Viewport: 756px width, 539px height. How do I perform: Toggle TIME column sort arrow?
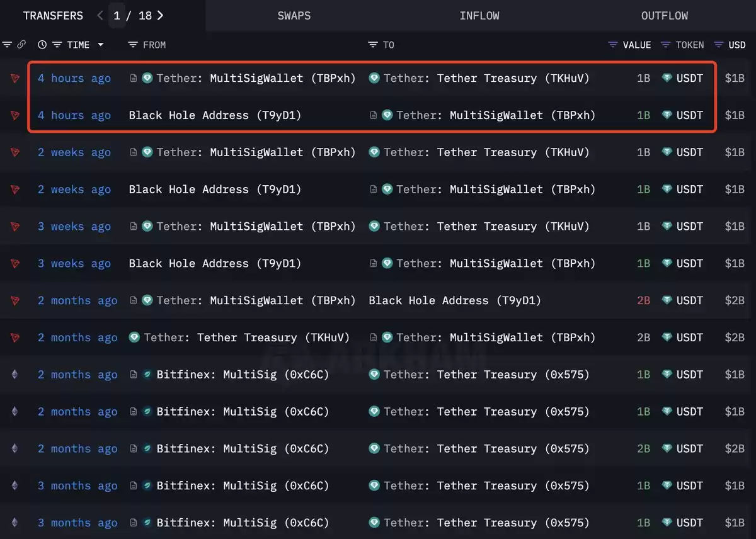[x=100, y=45]
